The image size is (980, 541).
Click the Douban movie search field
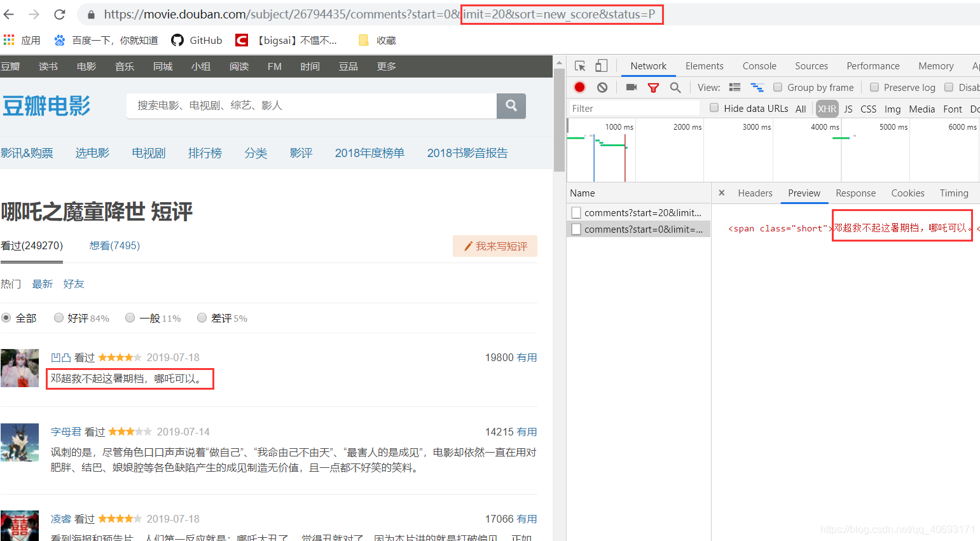click(312, 106)
